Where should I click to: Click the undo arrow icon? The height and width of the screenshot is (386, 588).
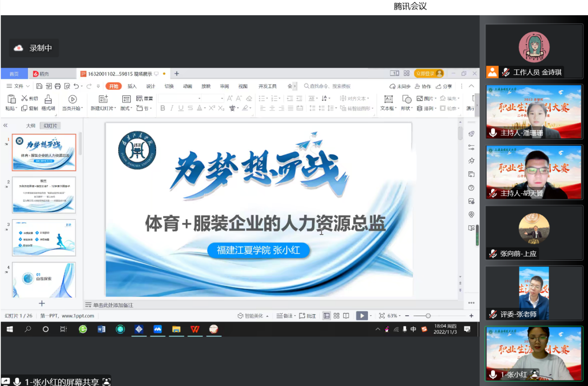pyautogui.click(x=76, y=86)
